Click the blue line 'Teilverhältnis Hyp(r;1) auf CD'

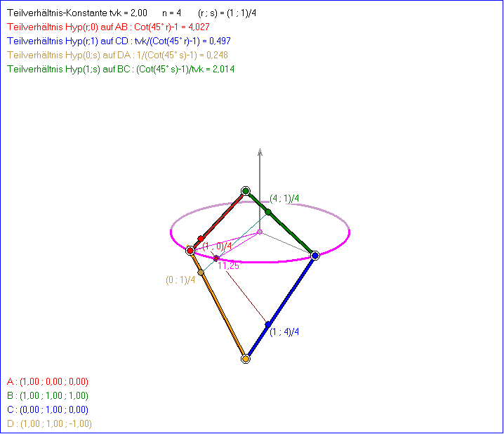[x=119, y=41]
